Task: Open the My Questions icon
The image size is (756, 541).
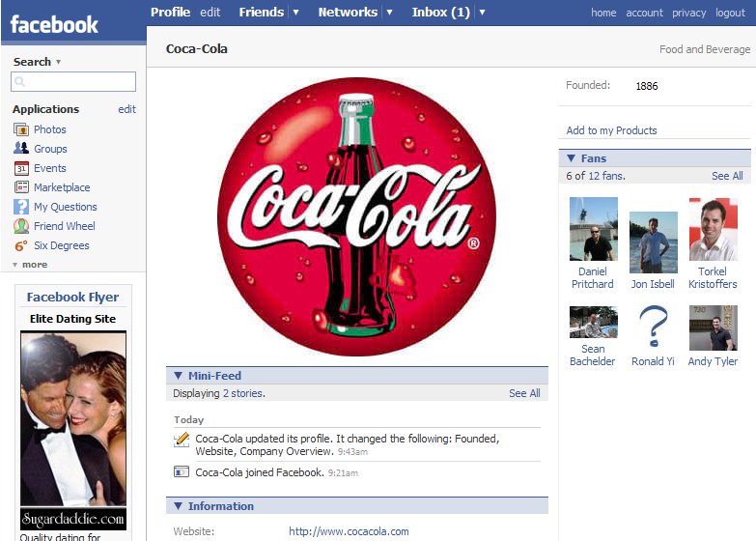Action: (21, 207)
